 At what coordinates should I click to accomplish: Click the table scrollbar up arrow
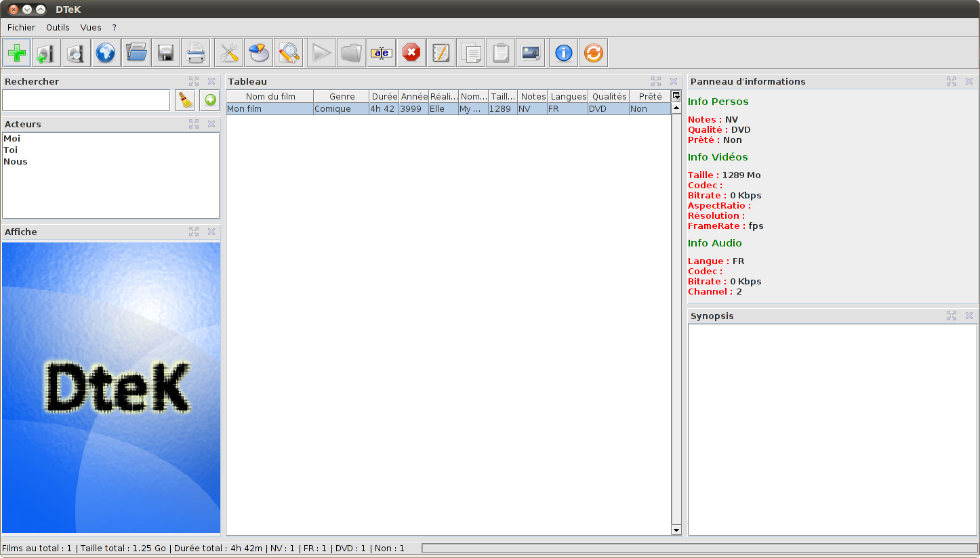(x=676, y=108)
